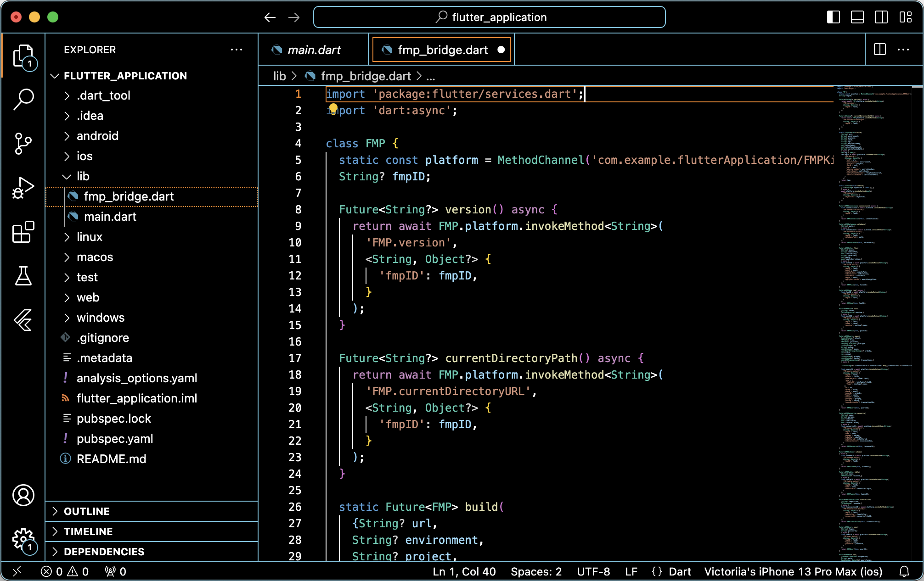924x581 pixels.
Task: Toggle the bottom panel layout button
Action: click(x=857, y=17)
